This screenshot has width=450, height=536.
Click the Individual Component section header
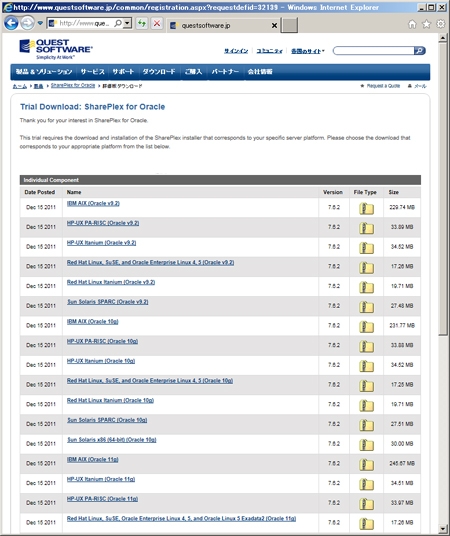[220, 180]
